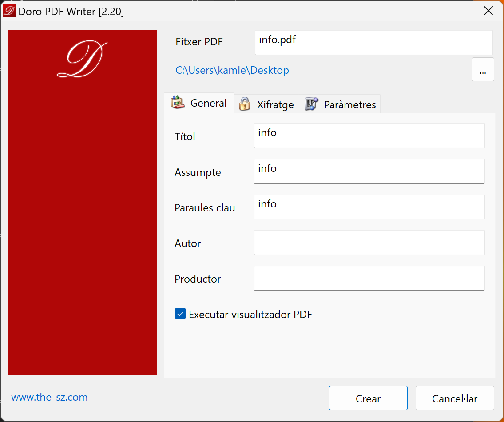Click the Títol input field

369,136
